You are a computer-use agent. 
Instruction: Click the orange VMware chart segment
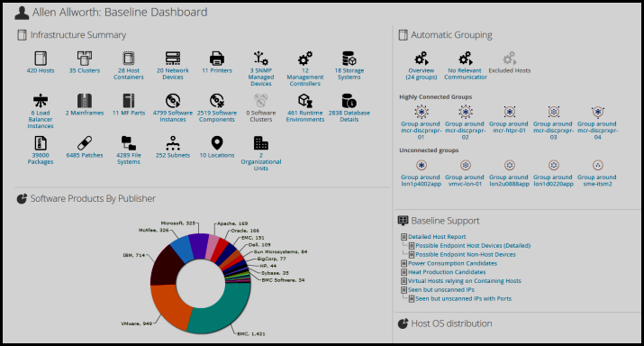point(169,305)
